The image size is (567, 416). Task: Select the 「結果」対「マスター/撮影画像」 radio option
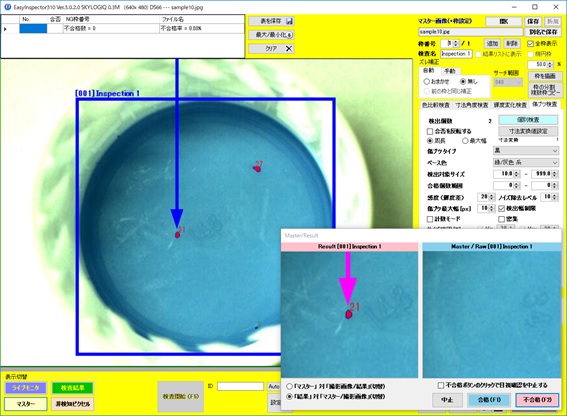point(289,396)
